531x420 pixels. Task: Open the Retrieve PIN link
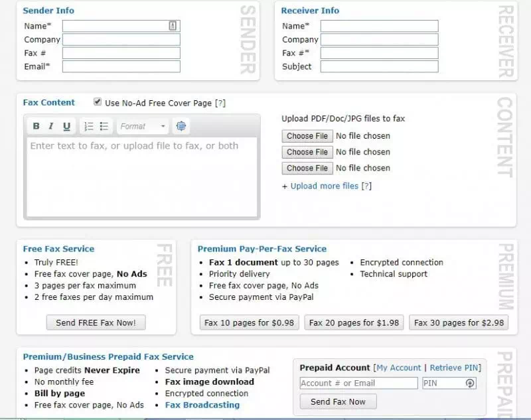(x=454, y=368)
